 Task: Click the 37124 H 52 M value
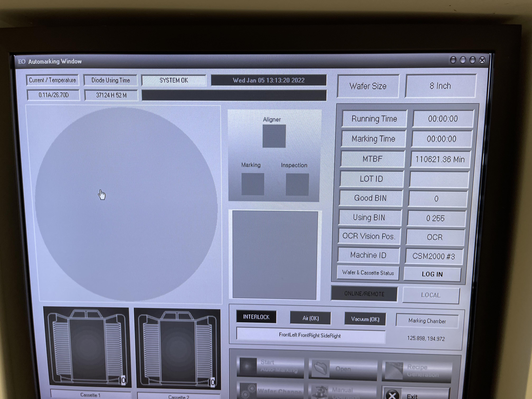(x=111, y=95)
